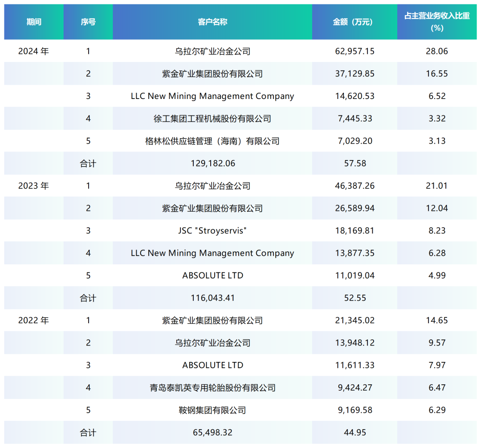Image resolution: width=481 pixels, height=448 pixels.
Task: Click total 116,043.41
Action: point(212,298)
